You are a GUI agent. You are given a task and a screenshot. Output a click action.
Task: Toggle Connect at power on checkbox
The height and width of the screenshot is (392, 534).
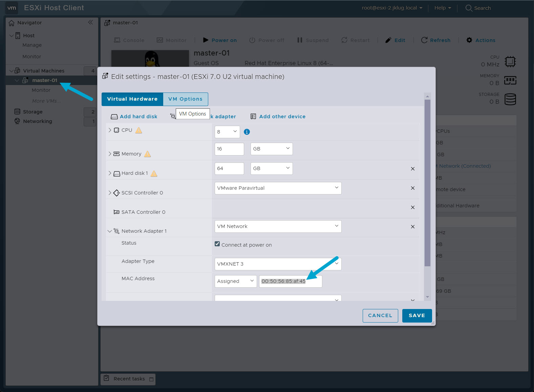(217, 244)
